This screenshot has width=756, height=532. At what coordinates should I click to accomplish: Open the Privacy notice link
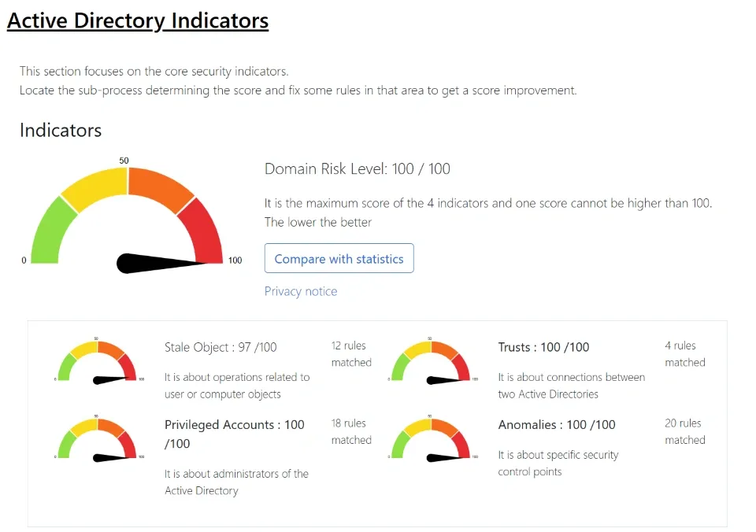click(301, 291)
